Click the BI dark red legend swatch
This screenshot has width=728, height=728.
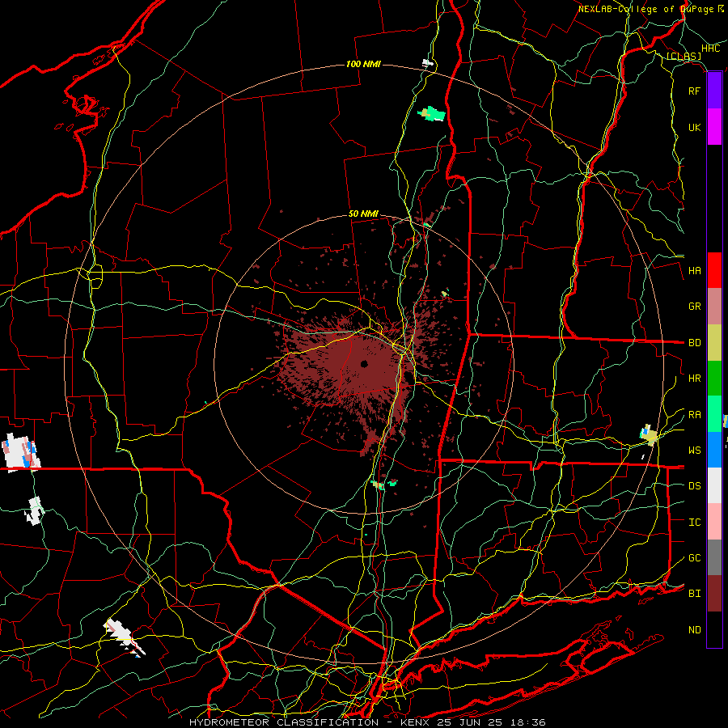pyautogui.click(x=714, y=594)
